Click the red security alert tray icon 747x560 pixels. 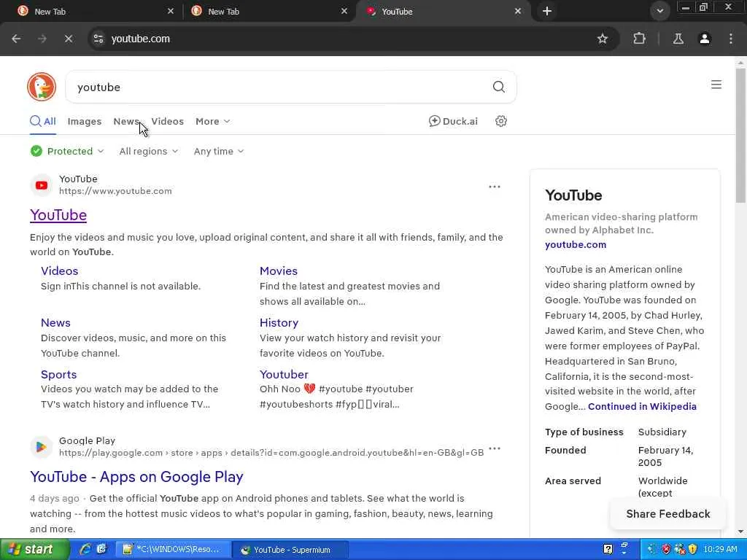[x=666, y=549]
